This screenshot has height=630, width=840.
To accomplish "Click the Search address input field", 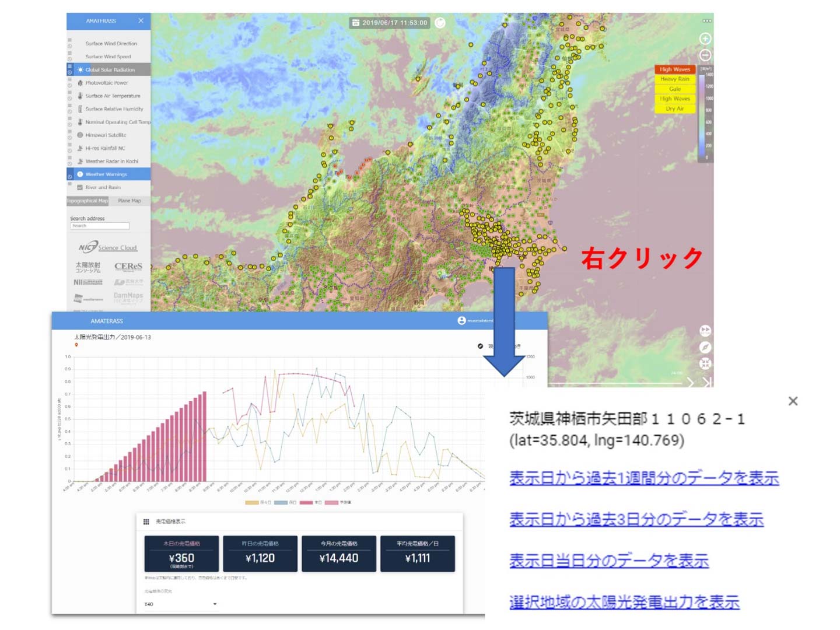I will pos(100,226).
